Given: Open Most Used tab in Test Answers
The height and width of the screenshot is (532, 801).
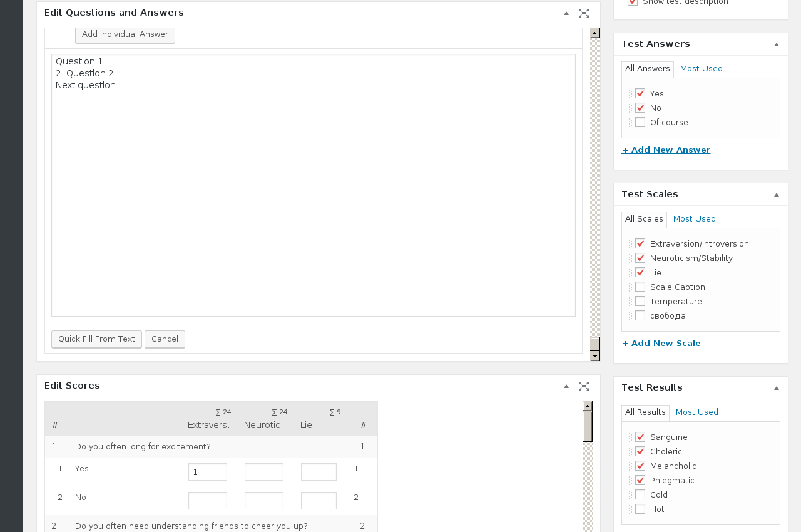Looking at the screenshot, I should (x=702, y=69).
